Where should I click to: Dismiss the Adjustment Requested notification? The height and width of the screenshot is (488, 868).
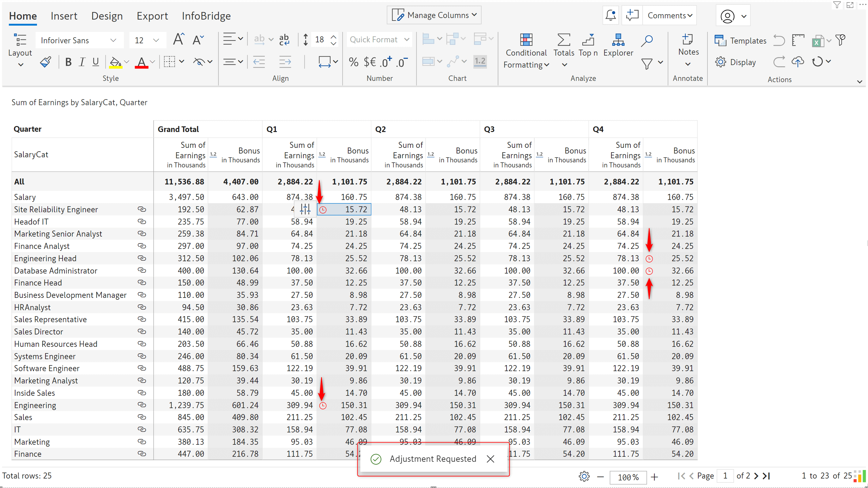(x=491, y=458)
